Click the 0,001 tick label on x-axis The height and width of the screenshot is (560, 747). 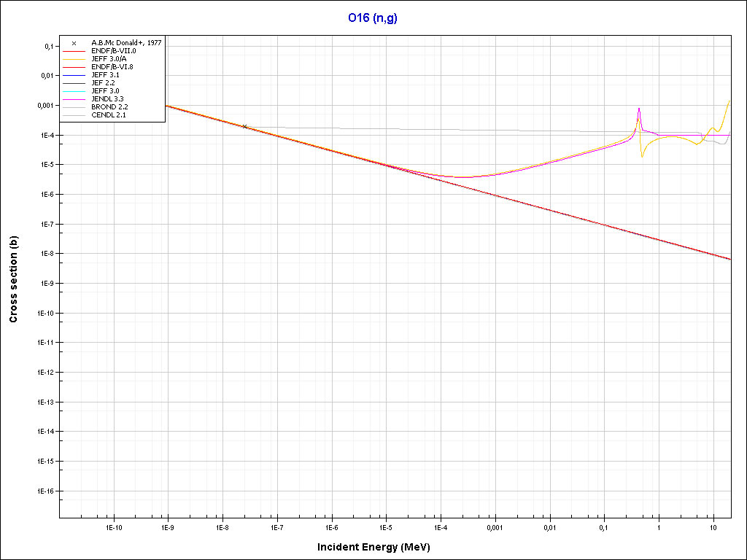495,526
